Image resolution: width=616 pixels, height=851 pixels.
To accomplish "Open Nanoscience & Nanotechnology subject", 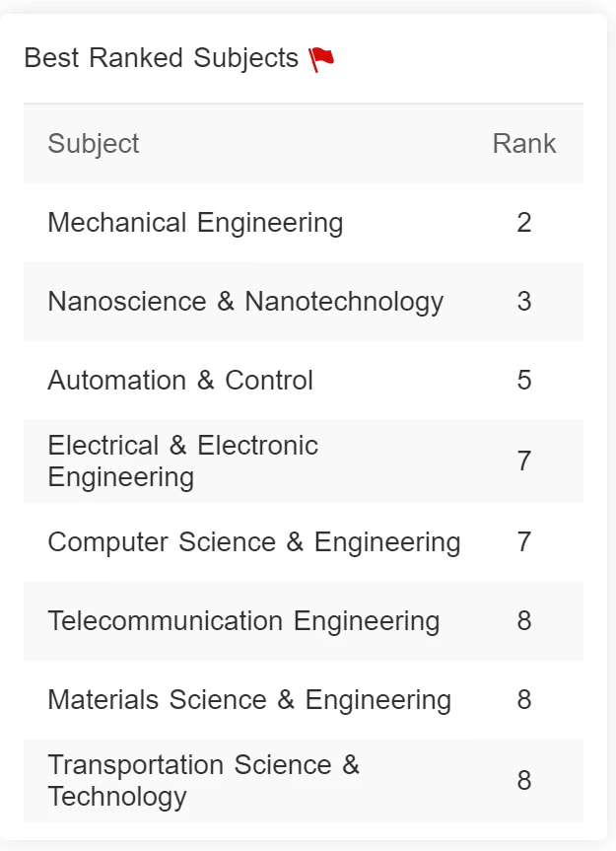I will click(245, 301).
